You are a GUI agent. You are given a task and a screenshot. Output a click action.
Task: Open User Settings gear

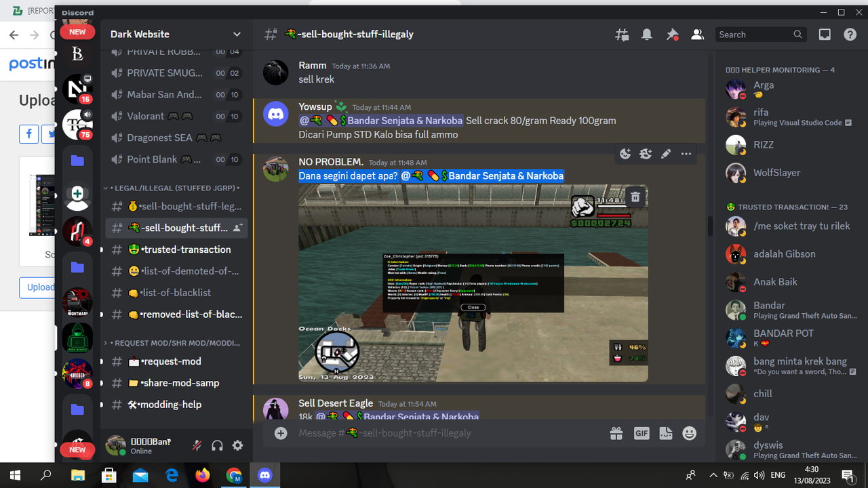[x=237, y=445]
